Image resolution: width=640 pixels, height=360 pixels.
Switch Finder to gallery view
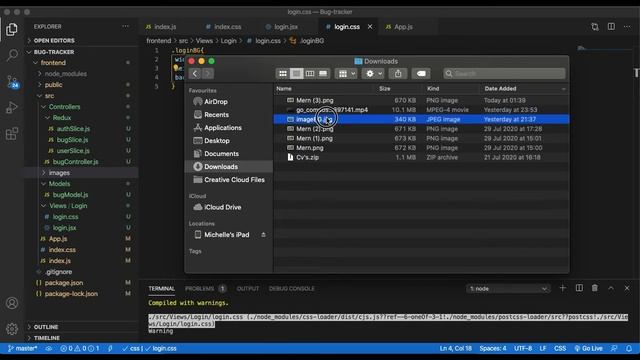[323, 73]
